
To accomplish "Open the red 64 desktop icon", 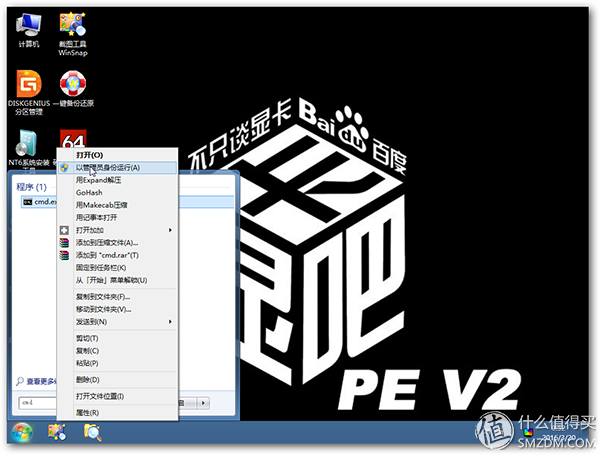I will coord(73,139).
